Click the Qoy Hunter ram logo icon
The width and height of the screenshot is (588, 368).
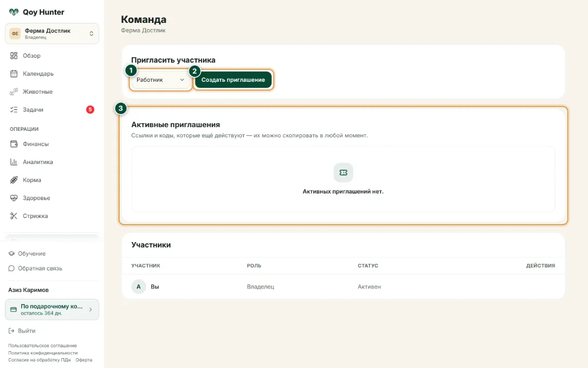(x=14, y=12)
